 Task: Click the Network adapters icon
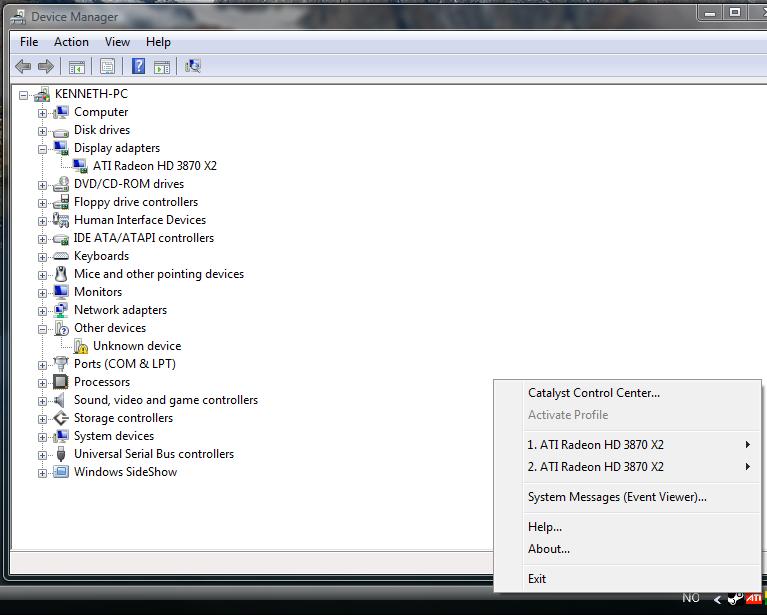pyautogui.click(x=61, y=310)
